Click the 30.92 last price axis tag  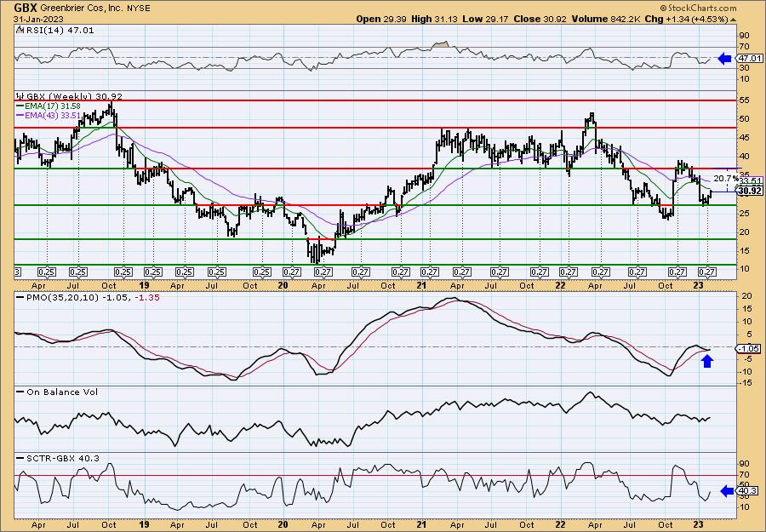[749, 192]
